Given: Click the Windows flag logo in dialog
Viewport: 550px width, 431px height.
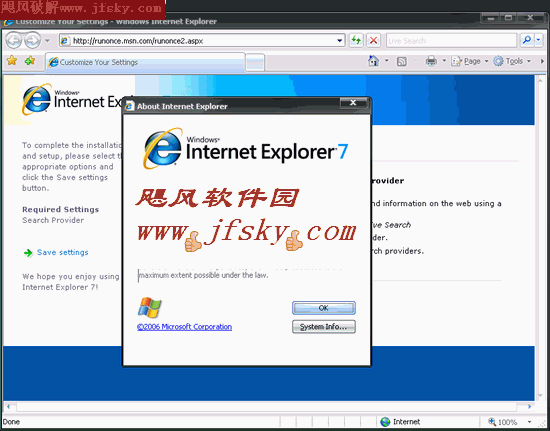Looking at the screenshot, I should pyautogui.click(x=150, y=307).
